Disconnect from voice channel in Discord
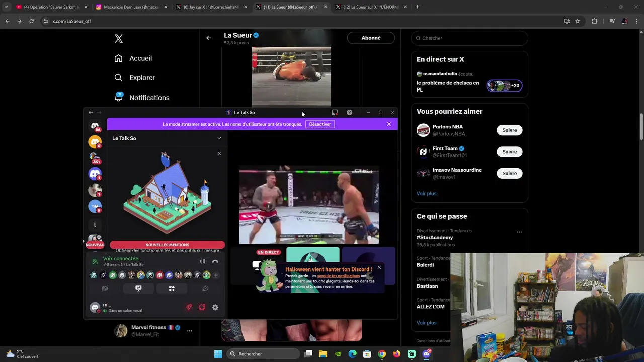 coord(215,261)
